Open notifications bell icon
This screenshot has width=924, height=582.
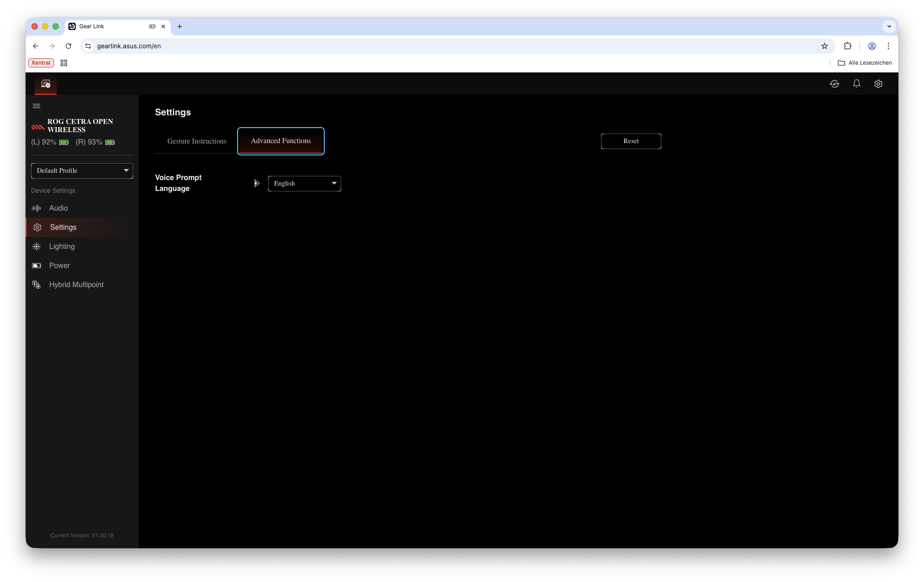pyautogui.click(x=857, y=84)
